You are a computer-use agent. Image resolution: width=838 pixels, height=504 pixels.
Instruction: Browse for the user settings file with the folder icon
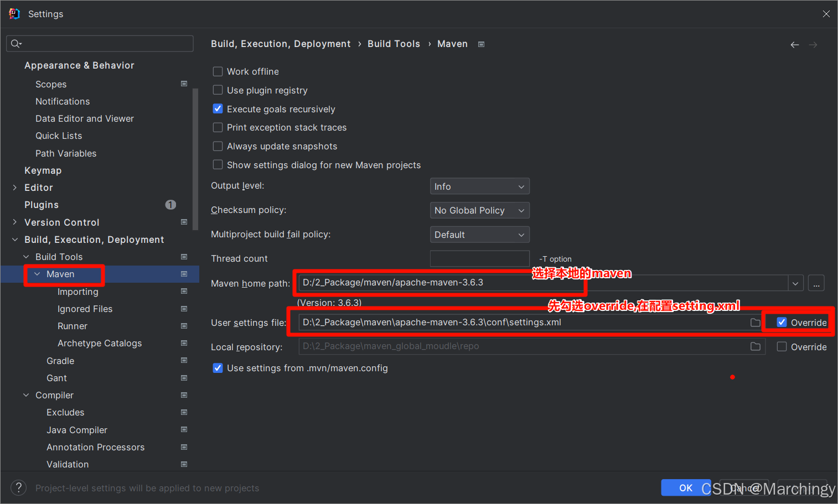coord(755,323)
